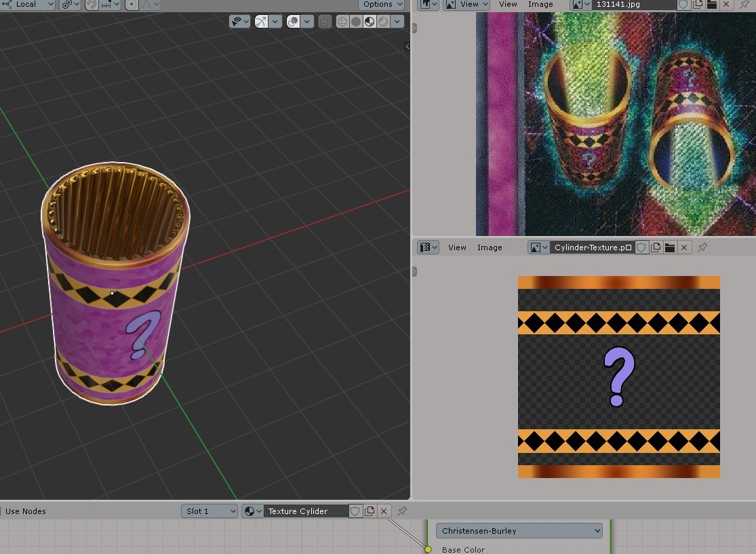The height and width of the screenshot is (554, 756).
Task: Enable snapping with the magnet icon
Action: point(90,5)
